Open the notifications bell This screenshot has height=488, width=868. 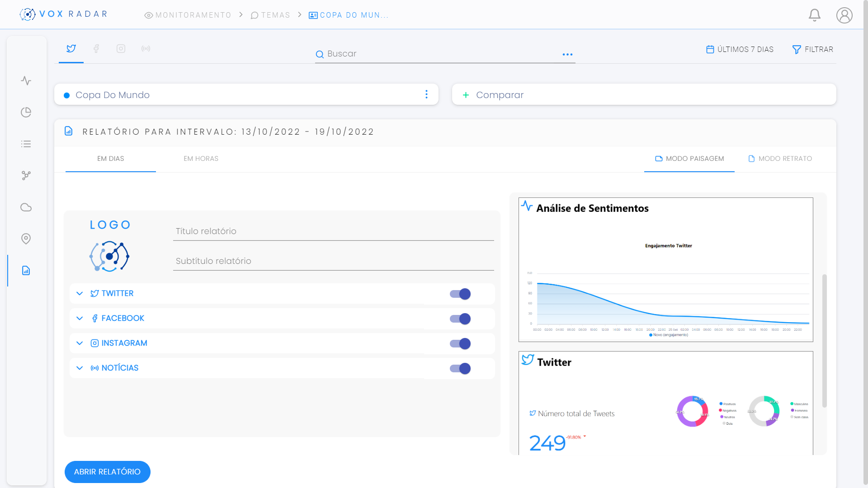(x=815, y=14)
